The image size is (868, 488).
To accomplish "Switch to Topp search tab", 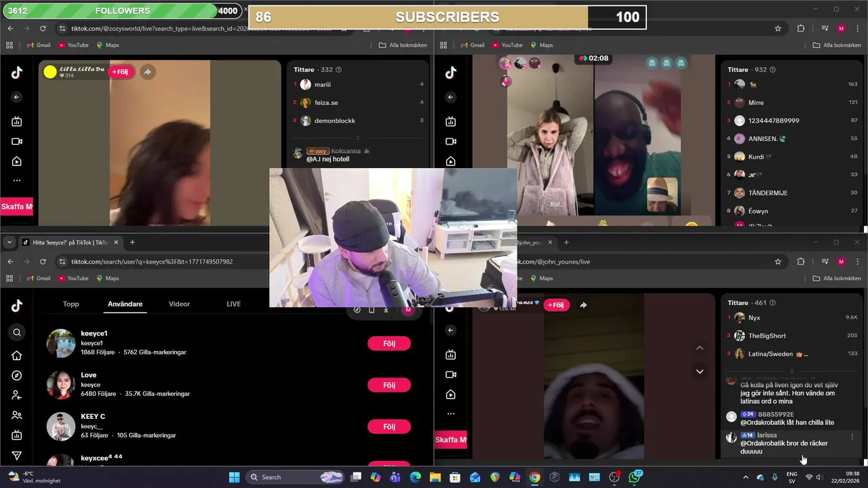I will pos(71,304).
